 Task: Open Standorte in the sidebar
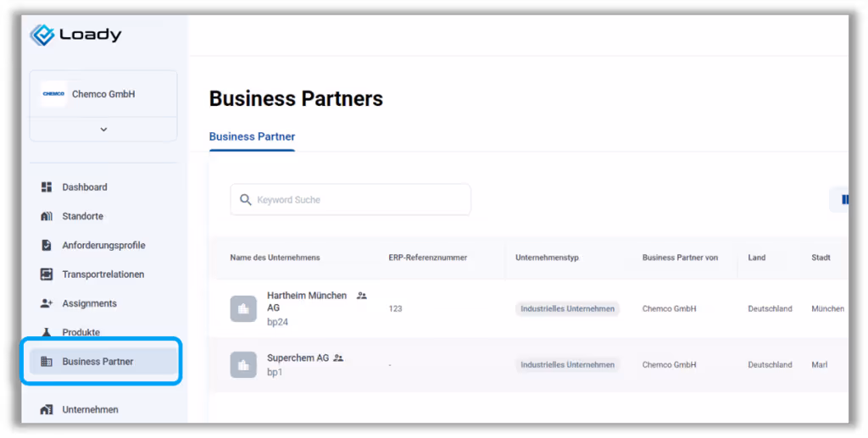tap(82, 216)
